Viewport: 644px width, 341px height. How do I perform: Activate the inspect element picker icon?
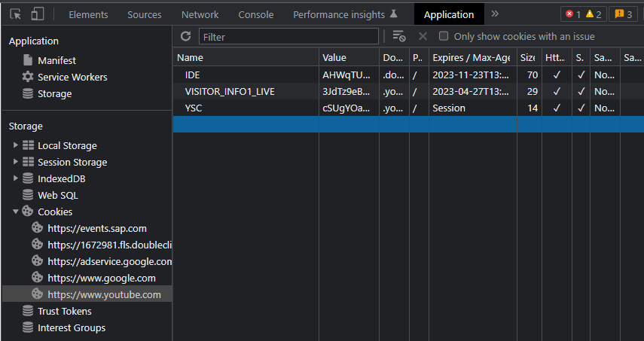[x=15, y=14]
